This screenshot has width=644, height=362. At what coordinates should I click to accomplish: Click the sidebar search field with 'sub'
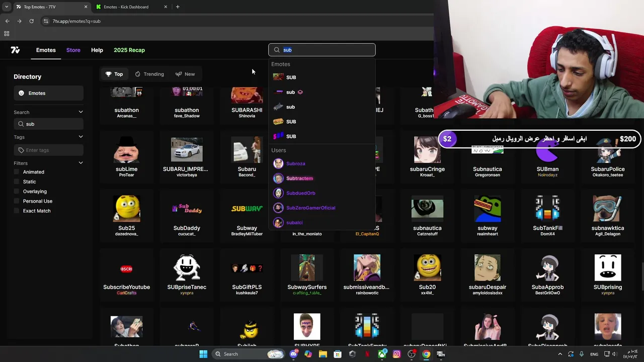click(48, 124)
